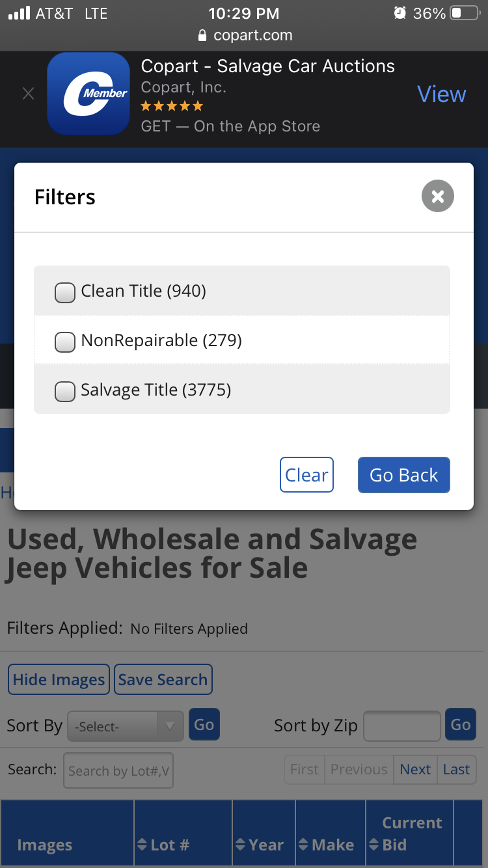Check the Clean Title filter
The image size is (488, 868).
65,292
